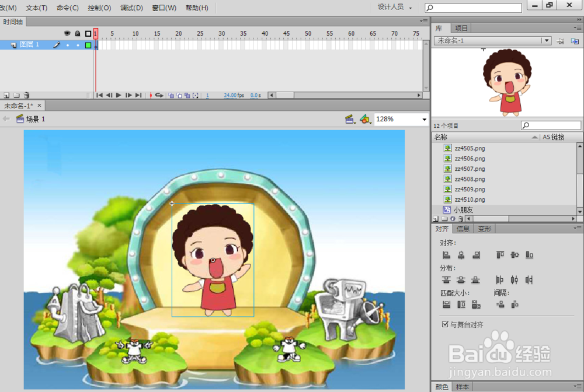Open stage zoom 128% dropdown
Viewport: 584px width, 392px height.
(424, 120)
